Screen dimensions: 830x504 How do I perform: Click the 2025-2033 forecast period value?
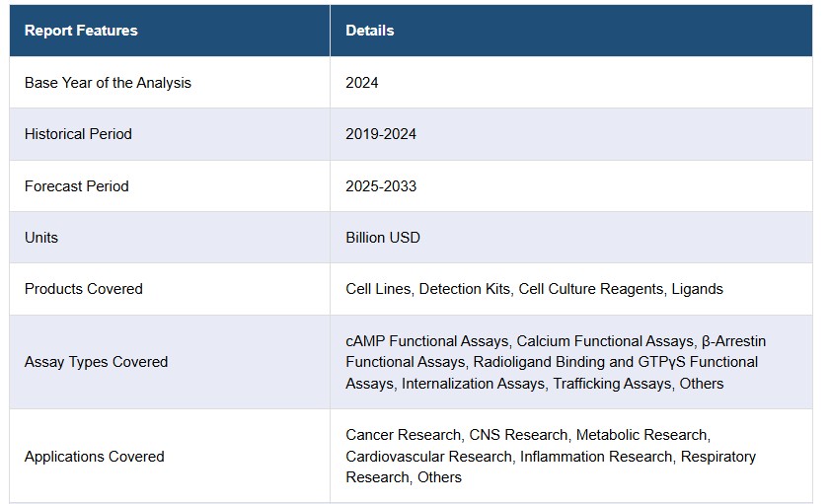tap(380, 185)
